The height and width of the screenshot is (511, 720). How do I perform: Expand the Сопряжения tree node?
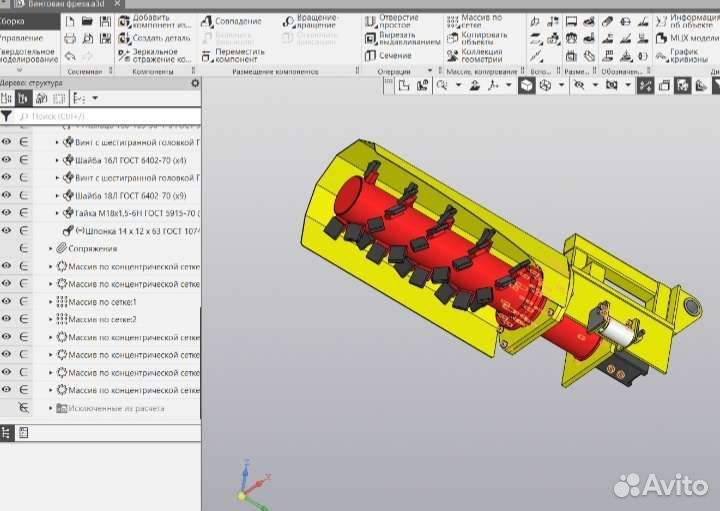(x=51, y=248)
